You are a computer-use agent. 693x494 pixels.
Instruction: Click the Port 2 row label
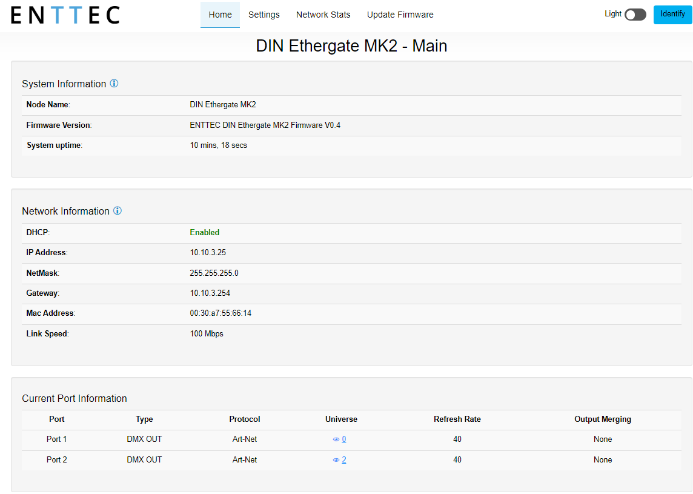(x=57, y=460)
